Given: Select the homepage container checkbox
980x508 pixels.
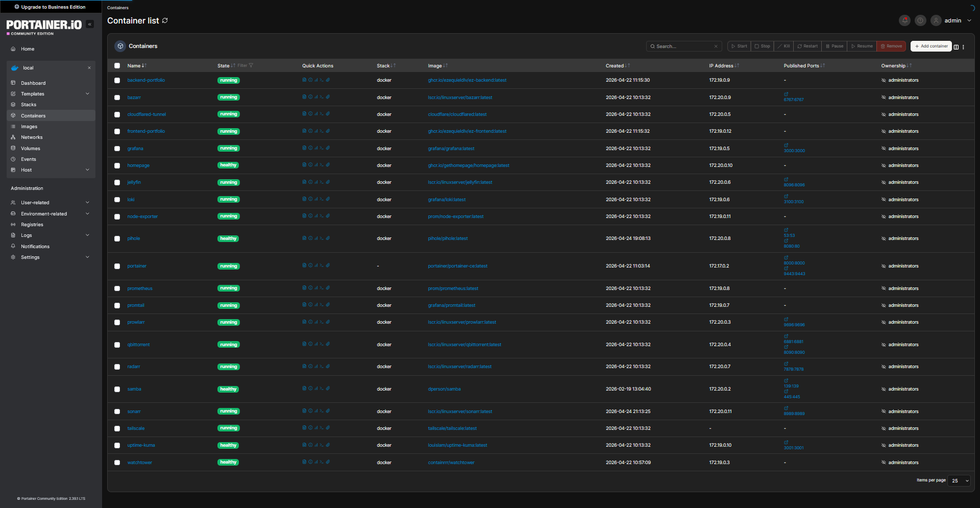Looking at the screenshot, I should [x=117, y=165].
